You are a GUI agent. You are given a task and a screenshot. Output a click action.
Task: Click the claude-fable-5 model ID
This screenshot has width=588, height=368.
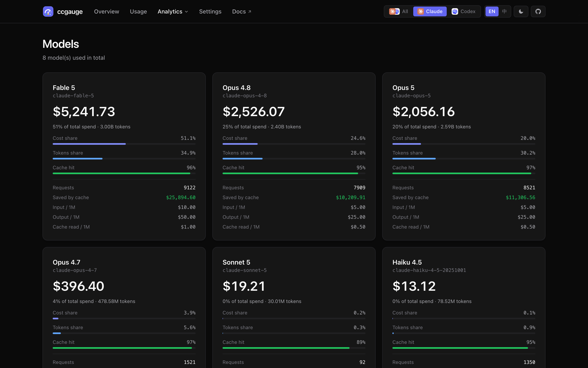click(73, 96)
